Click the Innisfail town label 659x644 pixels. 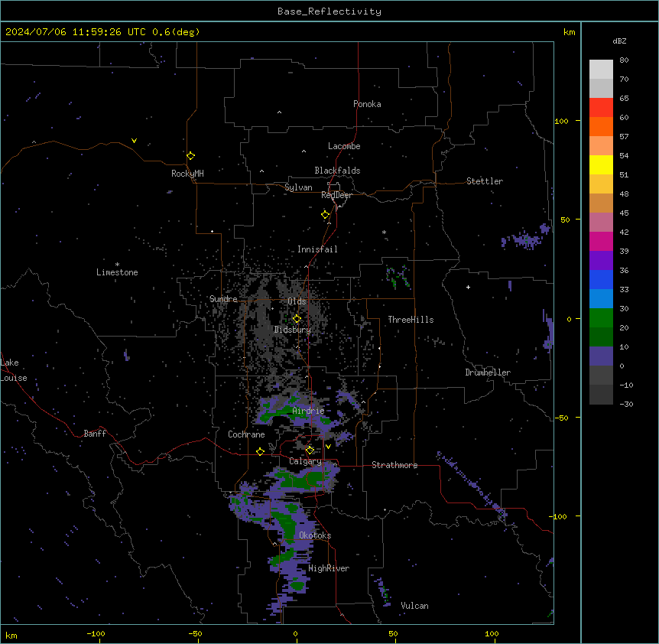click(317, 249)
